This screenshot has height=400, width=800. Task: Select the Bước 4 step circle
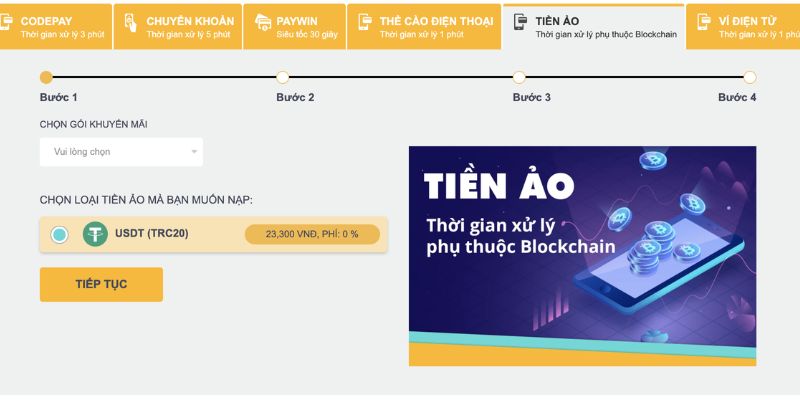(x=750, y=77)
